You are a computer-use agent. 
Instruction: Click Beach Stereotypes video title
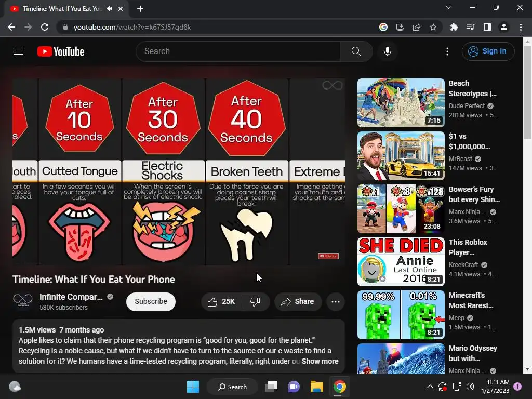pos(472,88)
